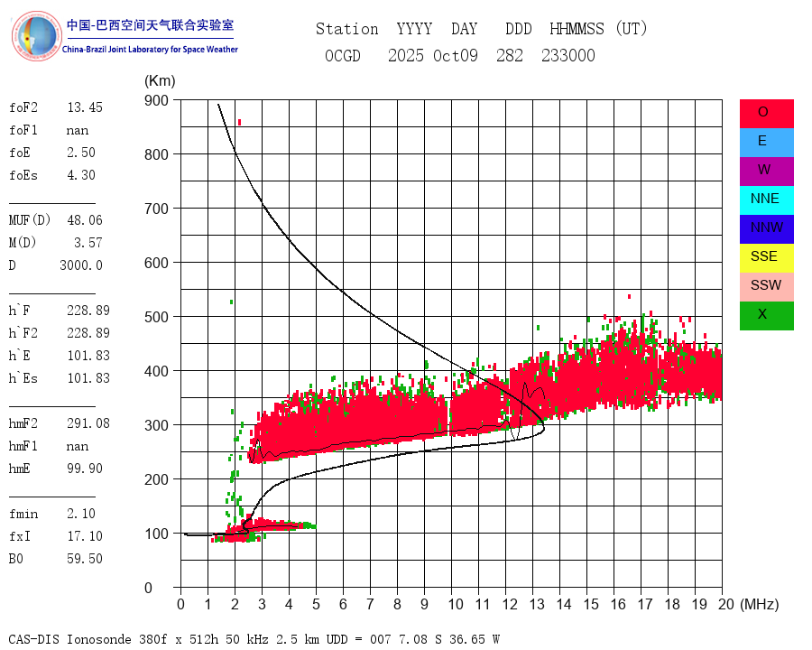
Task: Click the Chinese laboratory title text
Action: (x=150, y=25)
